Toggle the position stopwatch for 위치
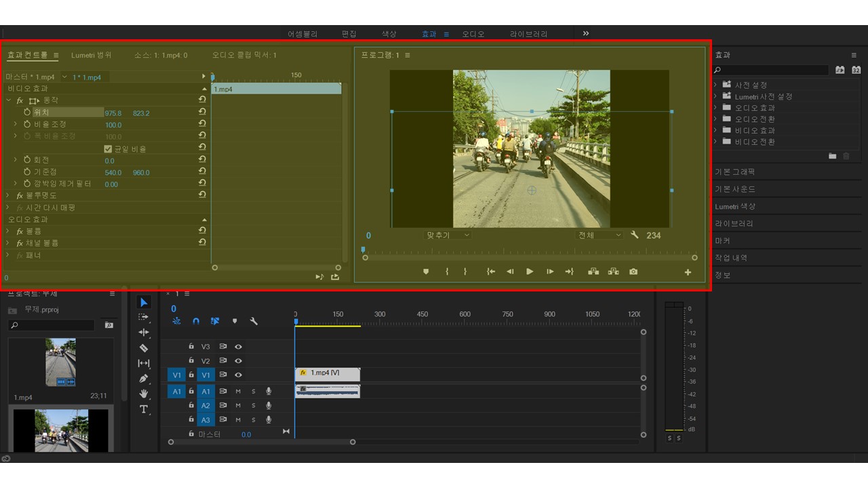 [x=27, y=113]
